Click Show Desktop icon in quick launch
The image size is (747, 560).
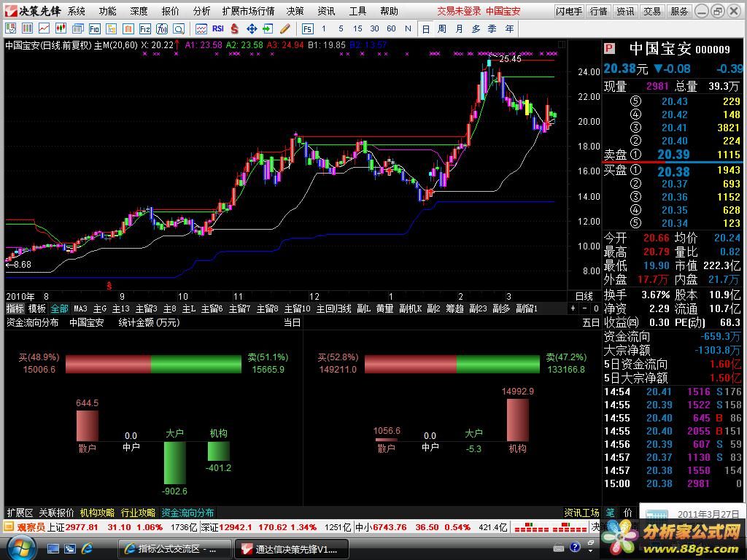pos(53,548)
